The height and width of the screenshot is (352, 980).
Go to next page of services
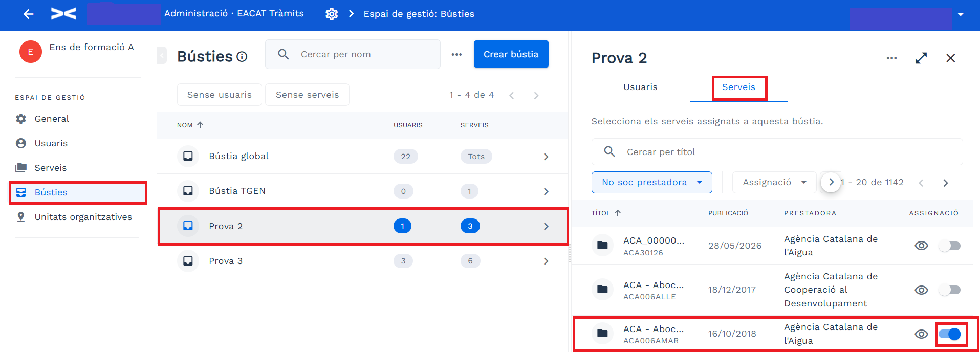[x=946, y=183]
